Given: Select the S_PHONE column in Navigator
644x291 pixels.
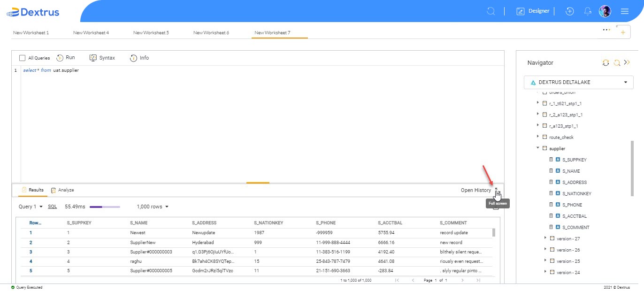Looking at the screenshot, I should (x=572, y=205).
